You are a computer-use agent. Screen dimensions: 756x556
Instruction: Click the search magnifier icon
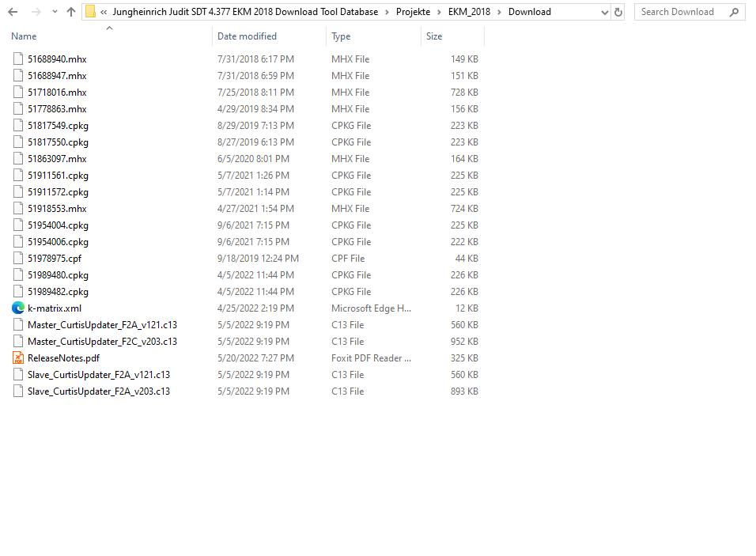coord(734,11)
